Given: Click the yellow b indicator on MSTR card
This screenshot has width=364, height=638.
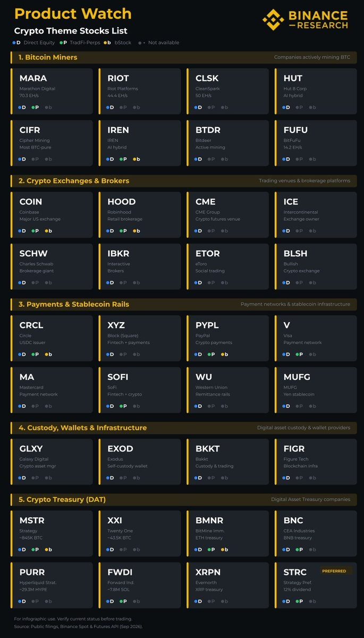Looking at the screenshot, I should pos(48,550).
